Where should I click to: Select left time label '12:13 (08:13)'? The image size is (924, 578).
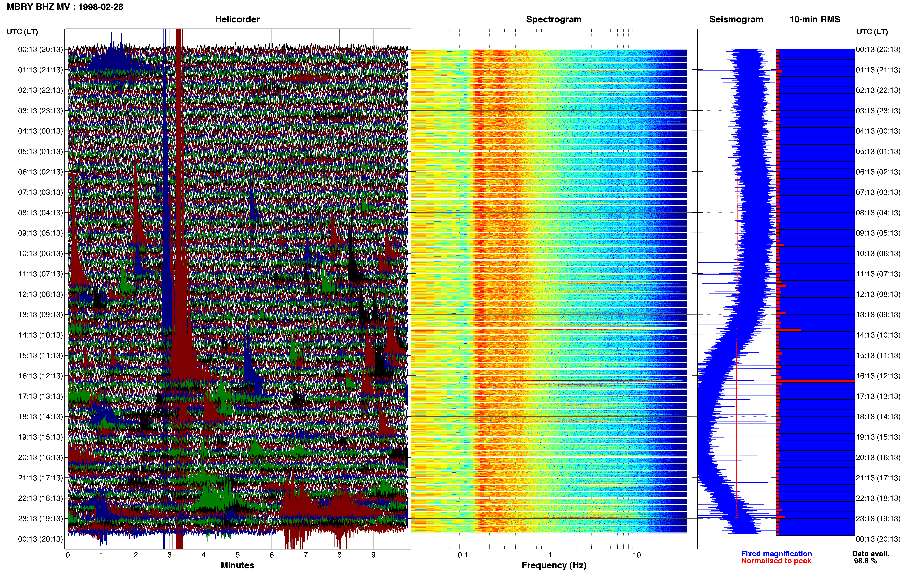(41, 294)
